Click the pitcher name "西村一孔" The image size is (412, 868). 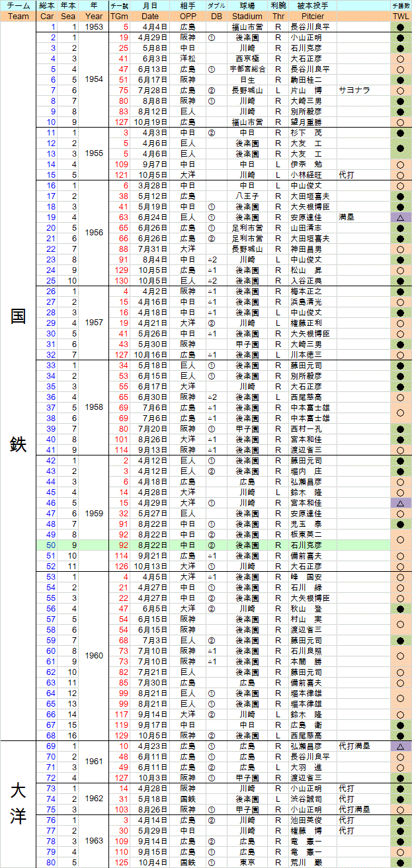tap(307, 428)
